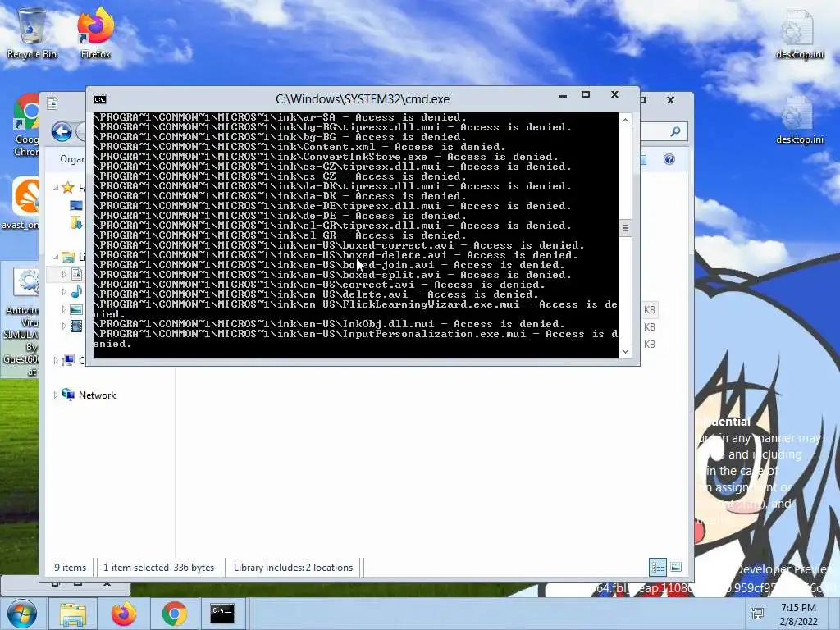This screenshot has height=630, width=840.
Task: Click '1 item selected 336 bytes' status text
Action: point(158,568)
